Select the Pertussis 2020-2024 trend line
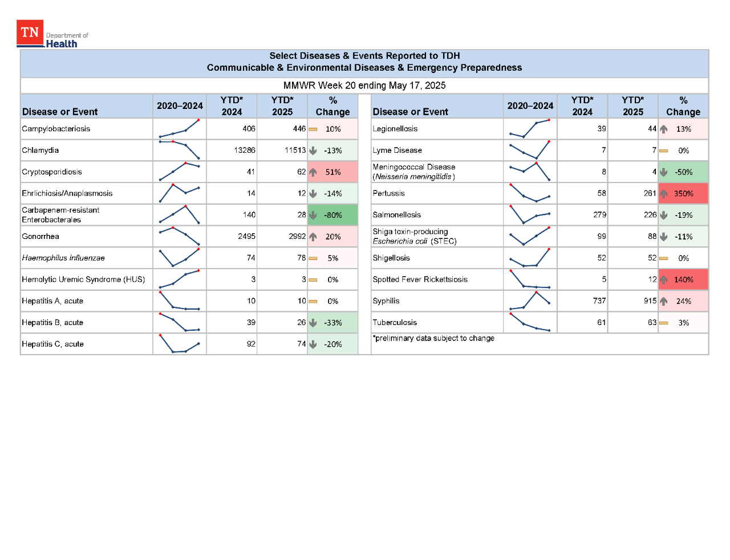This screenshot has width=730, height=560. click(x=530, y=193)
